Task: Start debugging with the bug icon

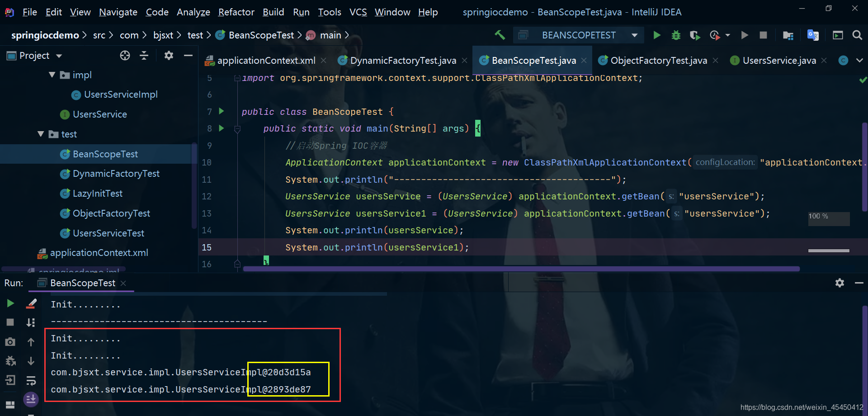Action: (x=676, y=35)
